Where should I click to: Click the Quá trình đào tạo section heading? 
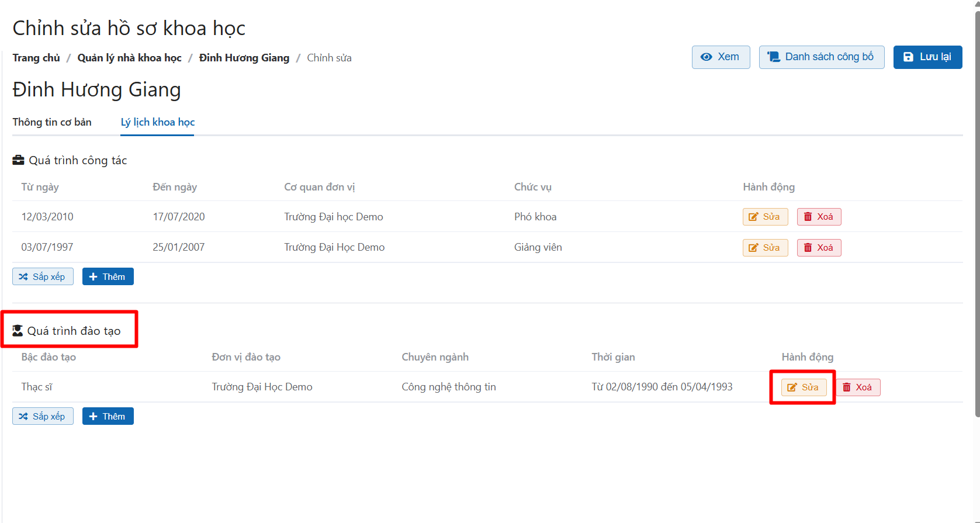74,331
